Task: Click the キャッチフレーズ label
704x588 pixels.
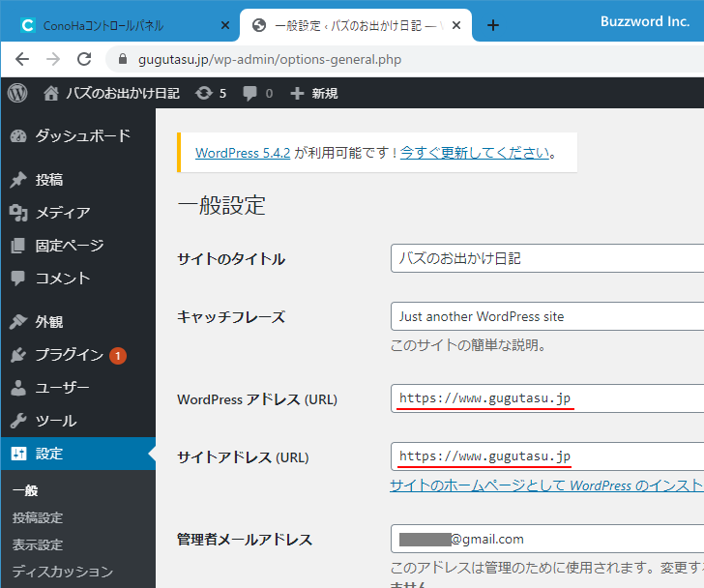Action: pyautogui.click(x=231, y=317)
